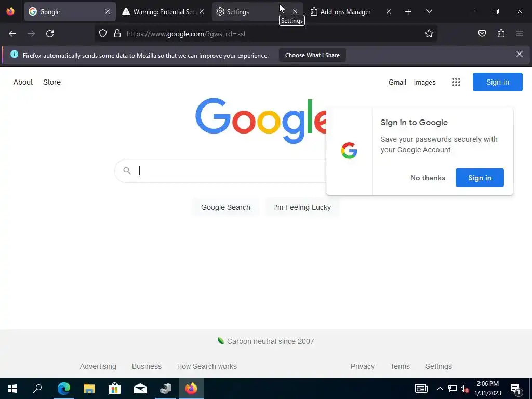Click the magnifier icon in search box

click(x=127, y=170)
